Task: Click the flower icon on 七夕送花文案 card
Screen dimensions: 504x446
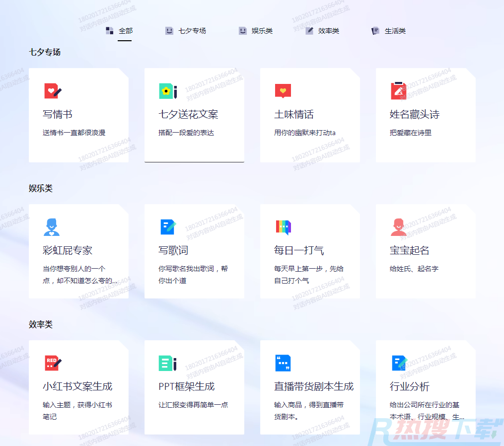Action: pos(167,91)
